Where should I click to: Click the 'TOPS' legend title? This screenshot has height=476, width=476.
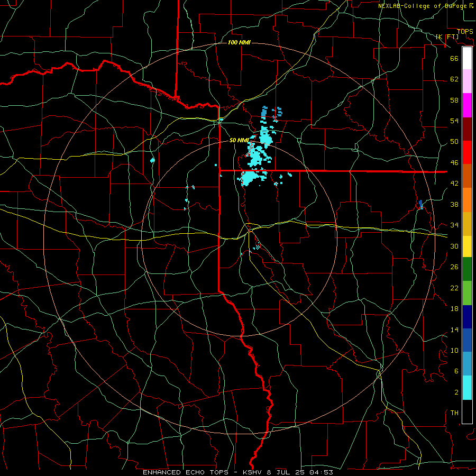click(x=465, y=32)
